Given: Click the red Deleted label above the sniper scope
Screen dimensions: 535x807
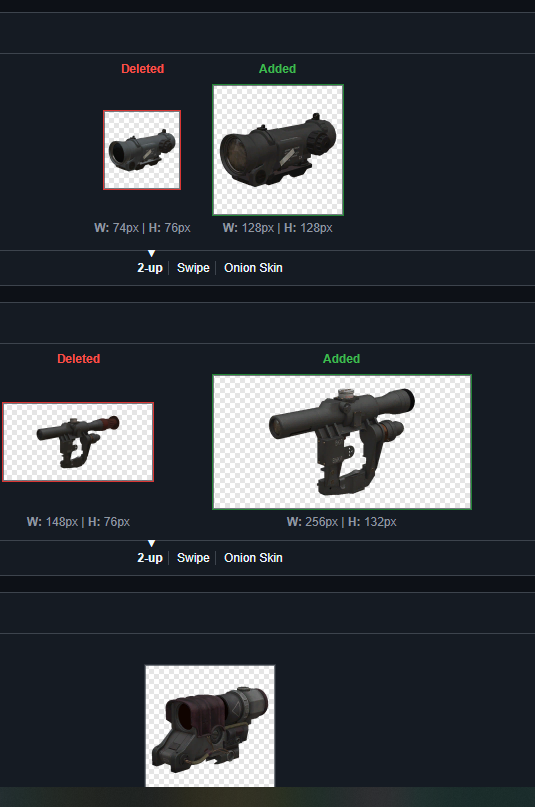Looking at the screenshot, I should (x=79, y=359).
